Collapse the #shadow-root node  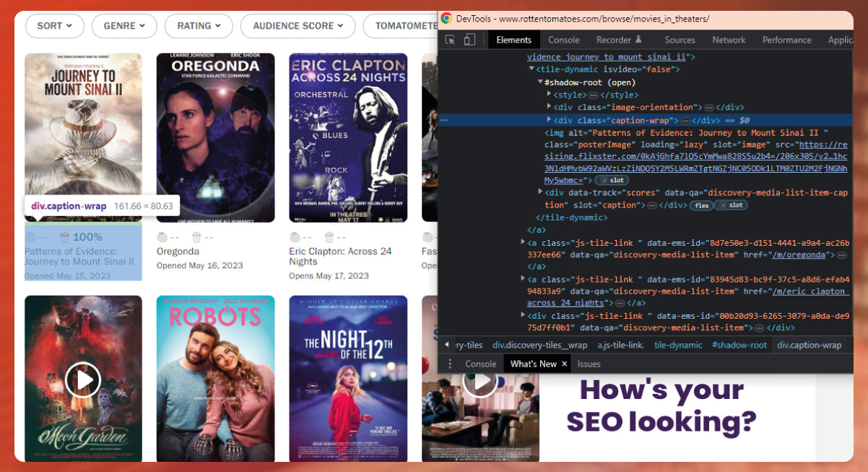coord(540,82)
